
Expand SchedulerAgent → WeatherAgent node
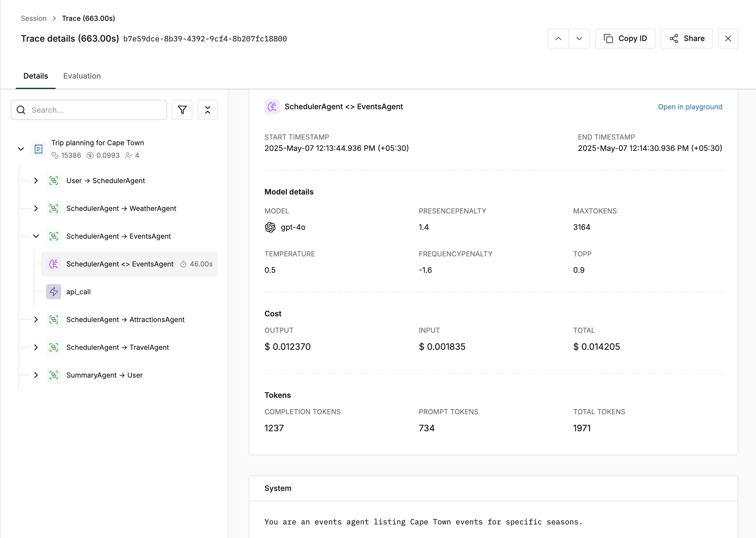36,208
